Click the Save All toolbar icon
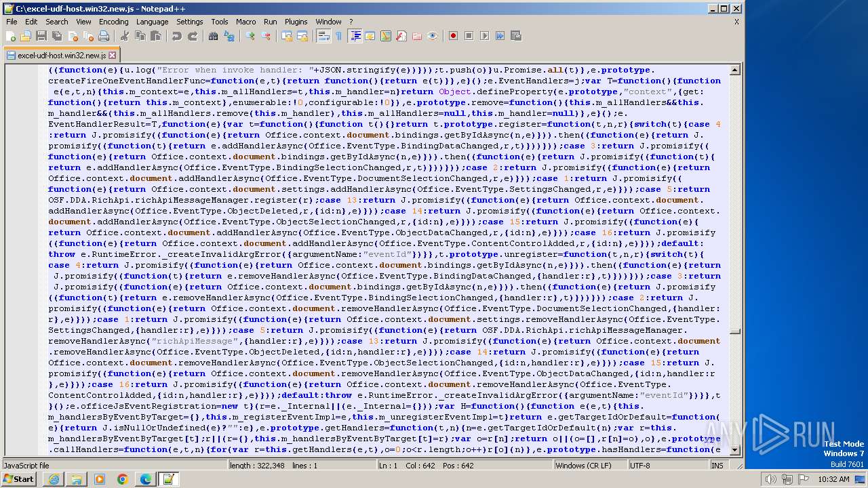868x488 pixels. point(56,36)
